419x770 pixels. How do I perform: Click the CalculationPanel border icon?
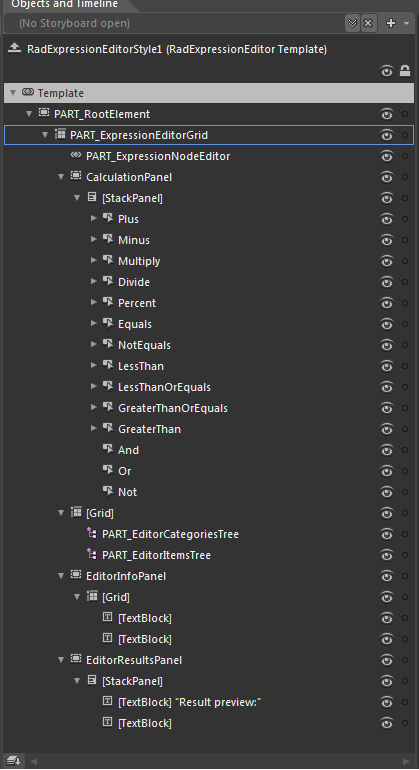click(x=76, y=176)
